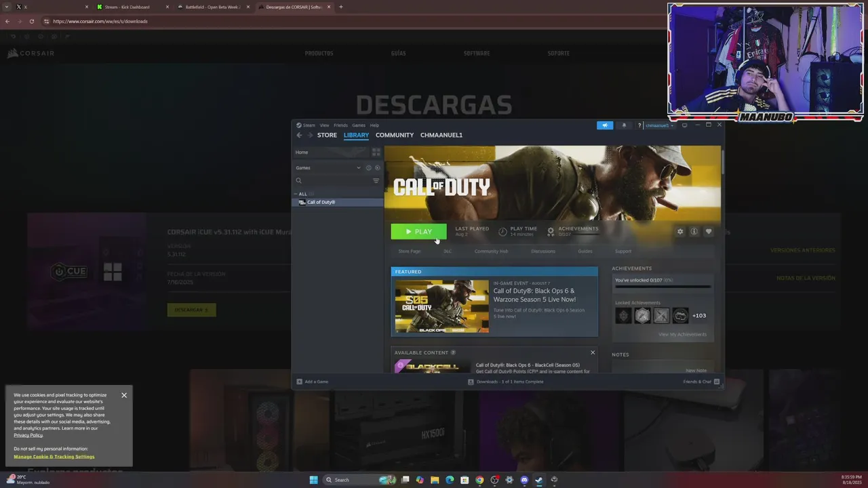Open the Games menu
Viewport: 868px width, 488px height.
(x=359, y=125)
